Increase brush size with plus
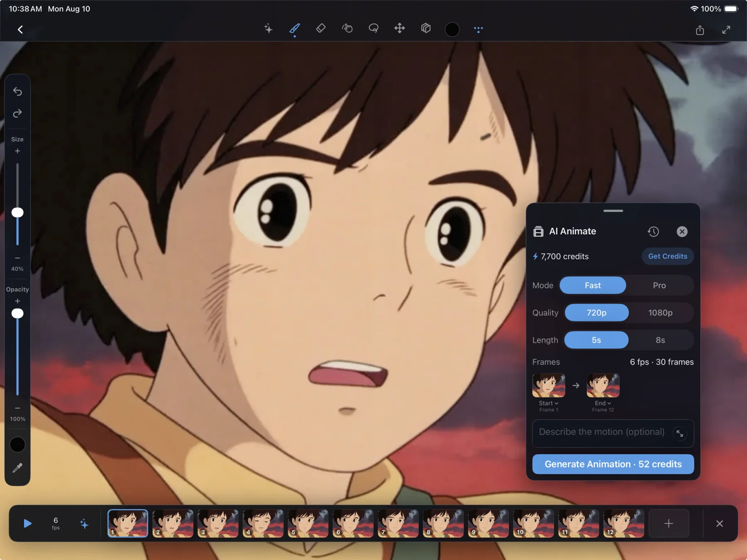The height and width of the screenshot is (560, 747). coord(17,151)
